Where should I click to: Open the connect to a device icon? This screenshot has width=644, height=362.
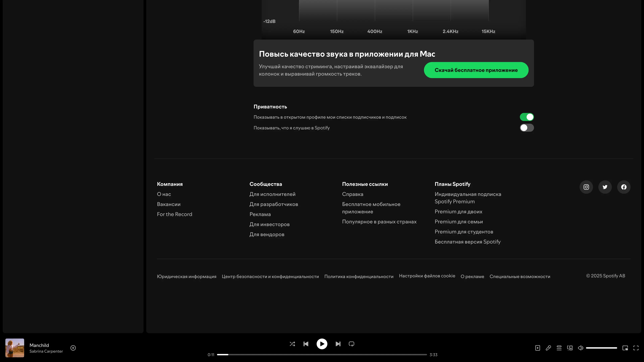tap(570, 348)
